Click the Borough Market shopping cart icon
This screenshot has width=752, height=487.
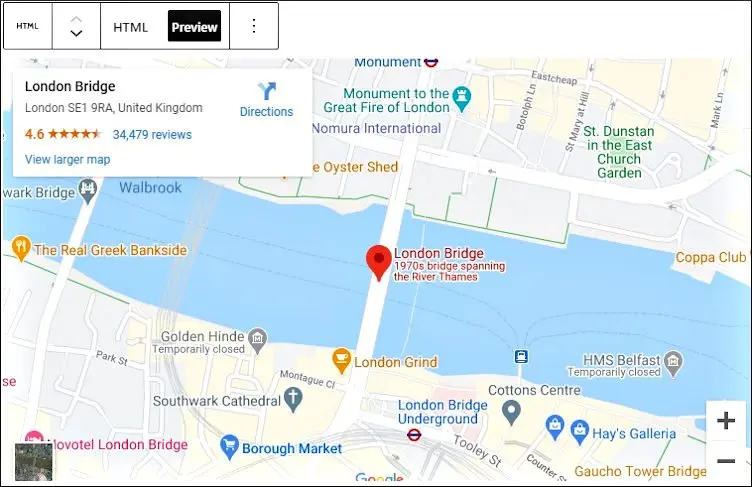tap(229, 447)
